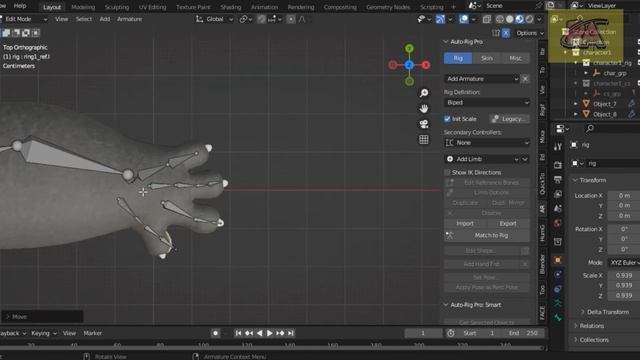Click the search magnifier in Properties editor
The image size is (640, 360).
coord(590,129)
